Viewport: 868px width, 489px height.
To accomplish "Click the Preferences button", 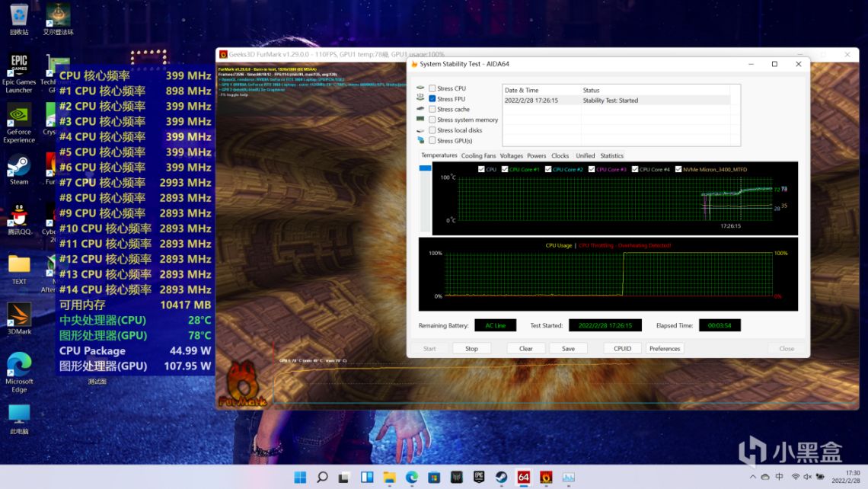I will [665, 348].
